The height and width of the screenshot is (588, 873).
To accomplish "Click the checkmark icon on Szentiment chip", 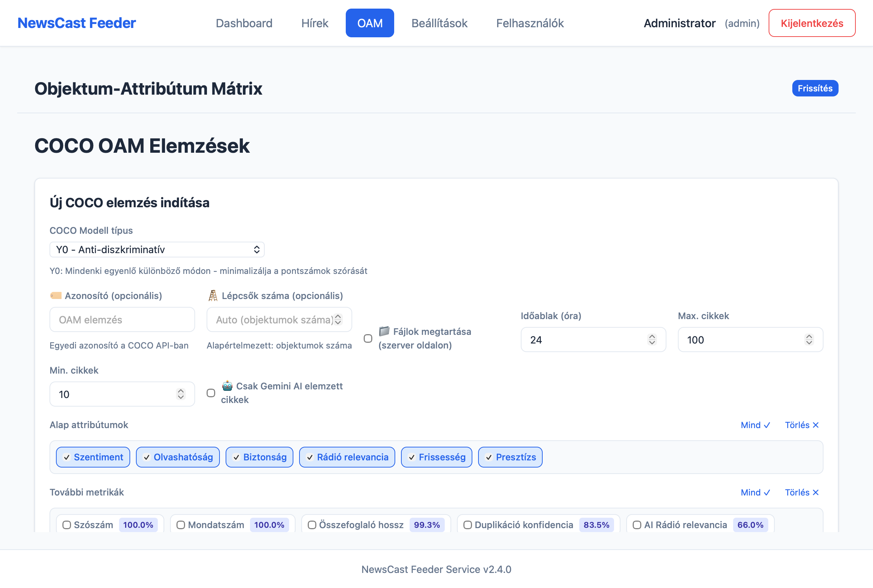I will [x=67, y=457].
